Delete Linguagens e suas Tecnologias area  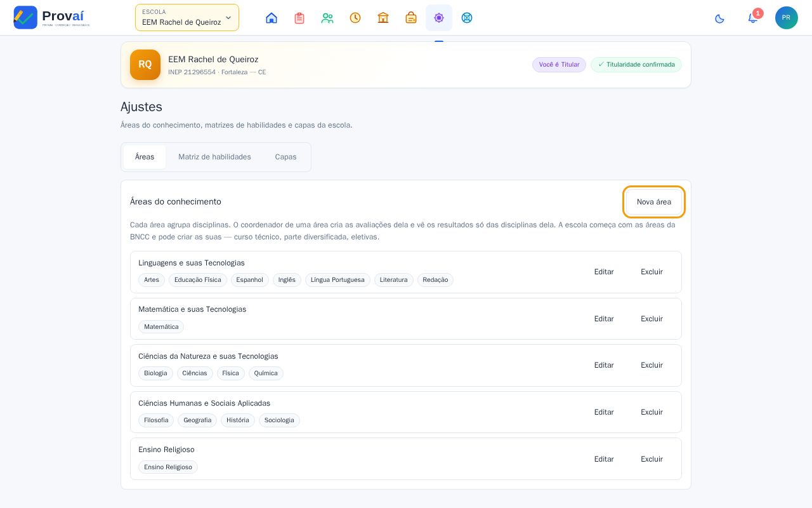652,272
